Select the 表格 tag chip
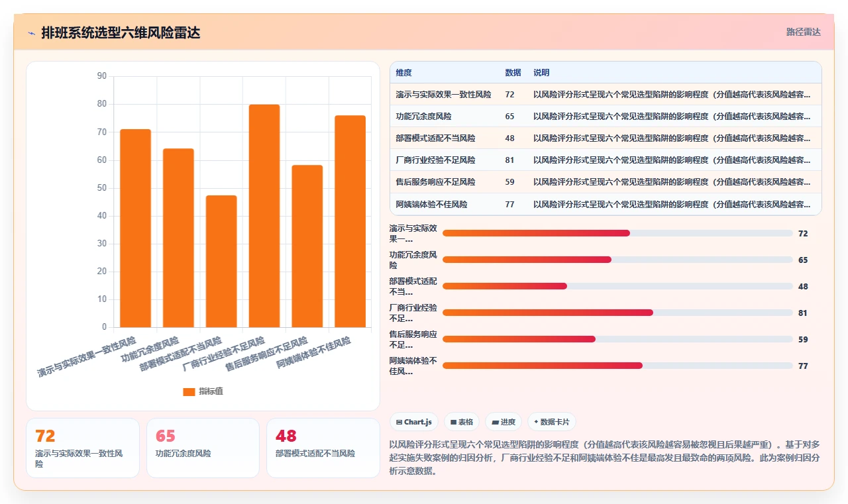848x504 pixels. pos(462,422)
